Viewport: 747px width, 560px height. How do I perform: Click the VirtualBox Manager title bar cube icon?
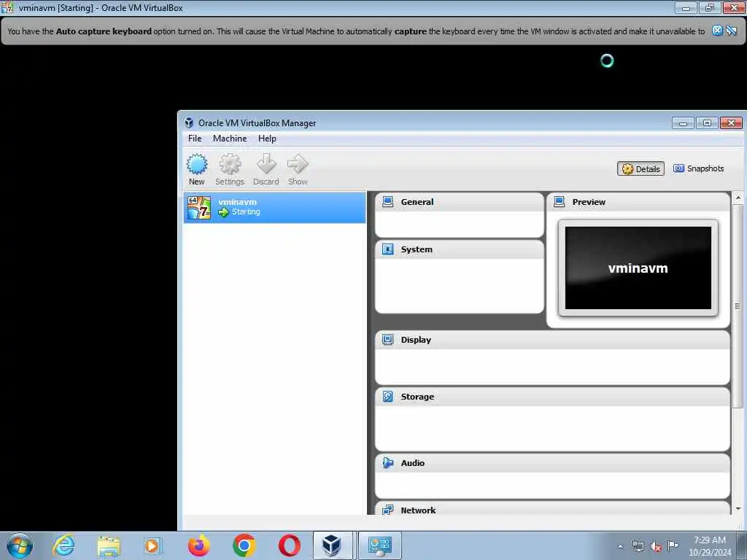pos(189,122)
